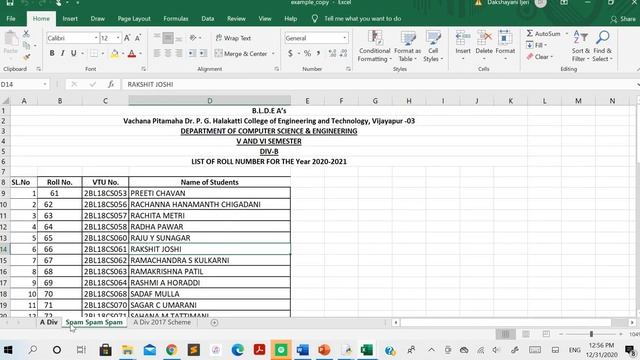The height and width of the screenshot is (360, 640).
Task: Switch to the Review tab
Action: [236, 19]
